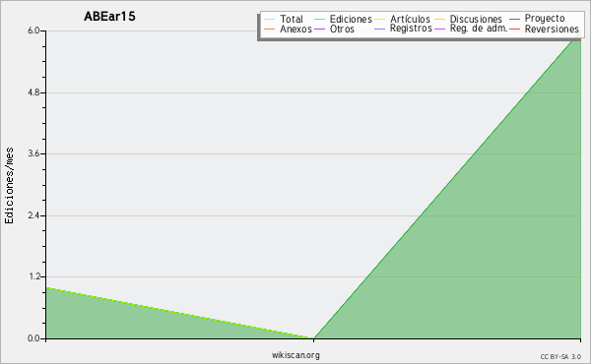The width and height of the screenshot is (591, 364).
Task: Click the Reg. de adm. legend label
Action: [x=479, y=29]
